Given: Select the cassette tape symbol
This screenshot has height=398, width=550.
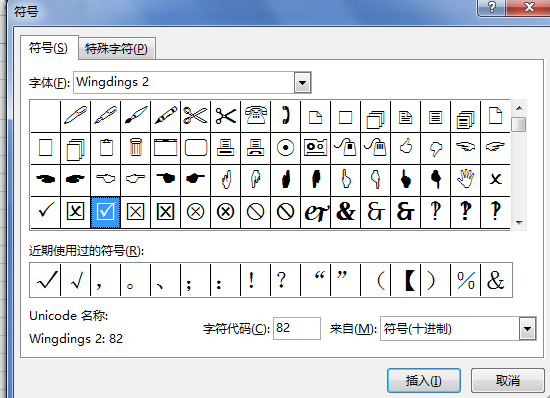Looking at the screenshot, I should click(x=316, y=147).
